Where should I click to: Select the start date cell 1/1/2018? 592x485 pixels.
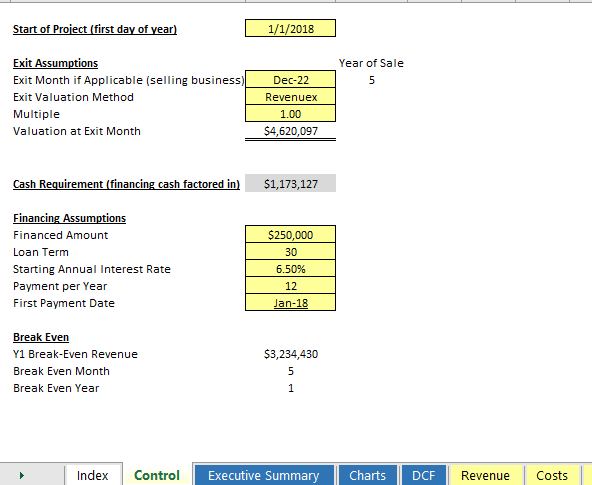click(x=290, y=28)
